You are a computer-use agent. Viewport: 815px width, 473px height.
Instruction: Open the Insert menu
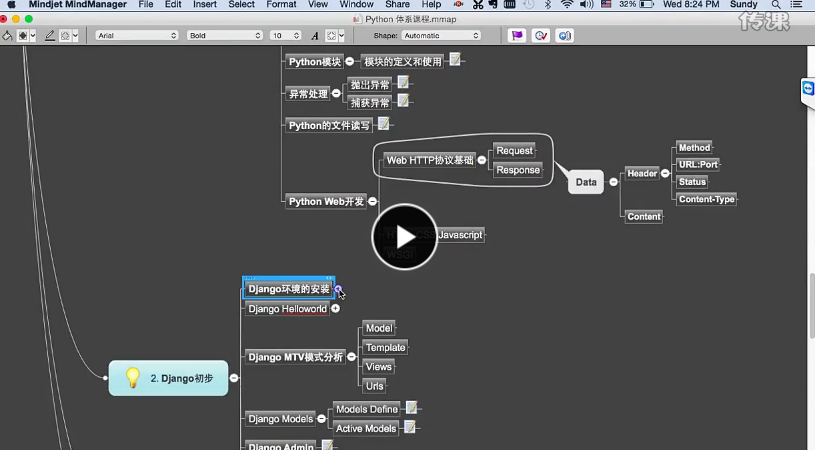[205, 5]
